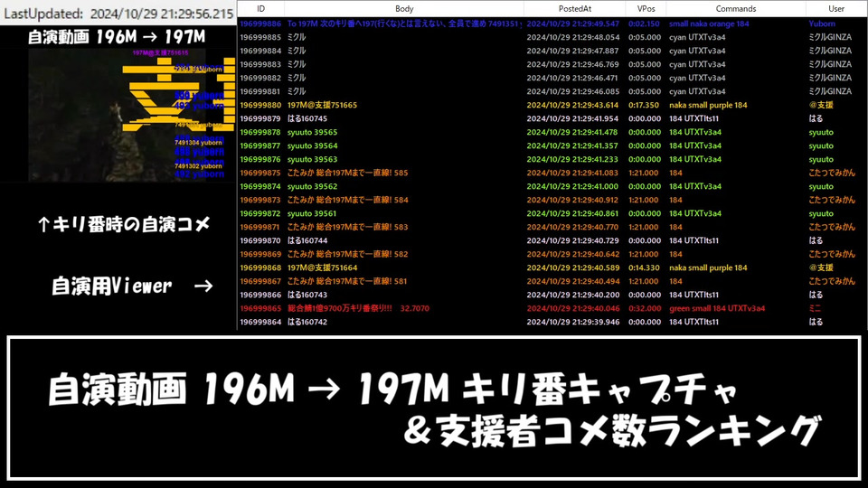Select comment body "syuuto 39565"

pos(312,132)
